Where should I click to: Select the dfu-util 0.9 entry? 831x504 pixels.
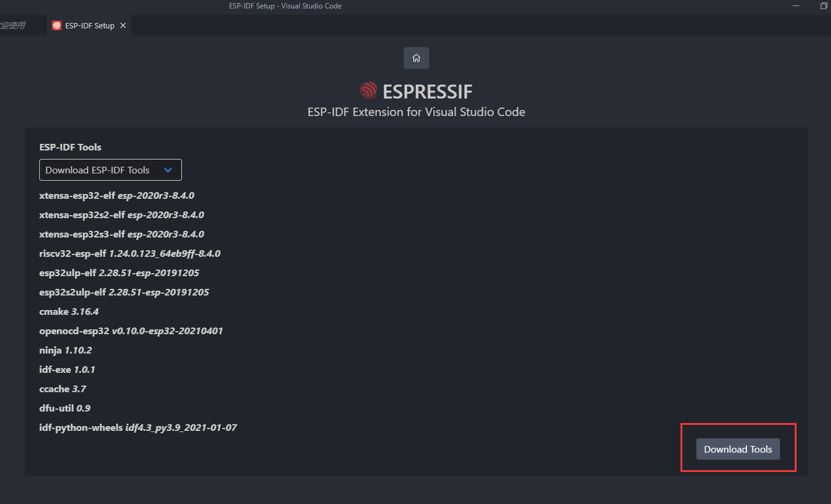(x=65, y=409)
